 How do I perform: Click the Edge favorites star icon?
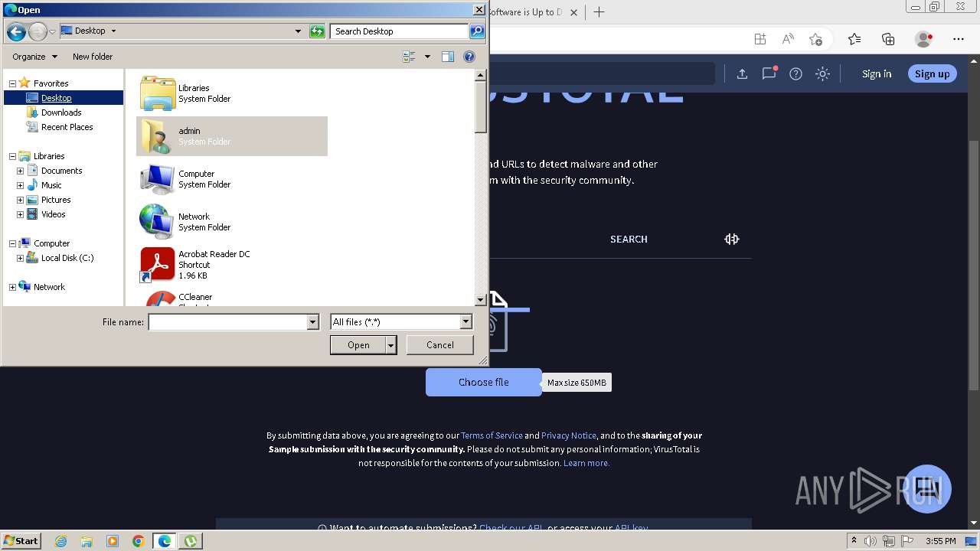coord(854,39)
